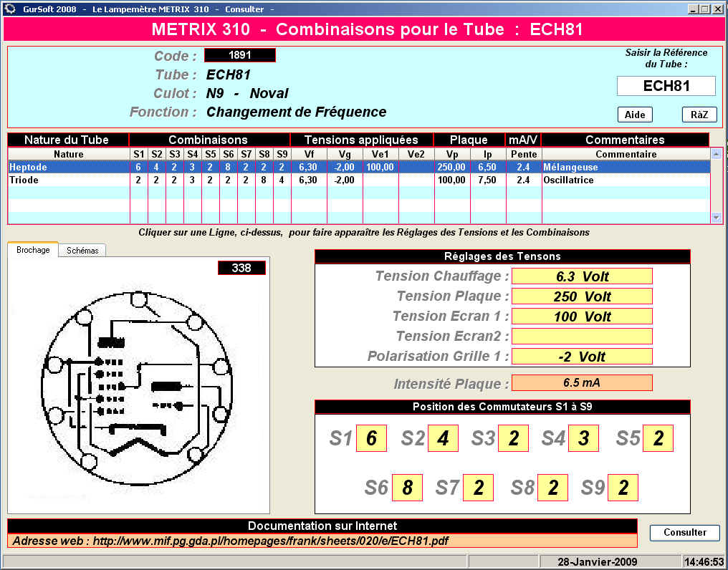The width and height of the screenshot is (728, 570).
Task: Click the ECH81 datasheet web address
Action: pyautogui.click(x=270, y=541)
